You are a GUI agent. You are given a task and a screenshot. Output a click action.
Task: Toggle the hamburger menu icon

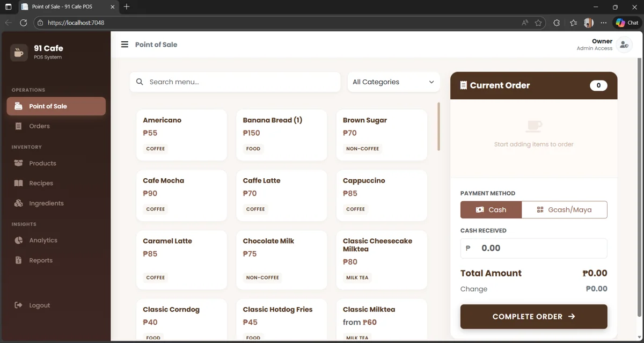click(x=125, y=45)
